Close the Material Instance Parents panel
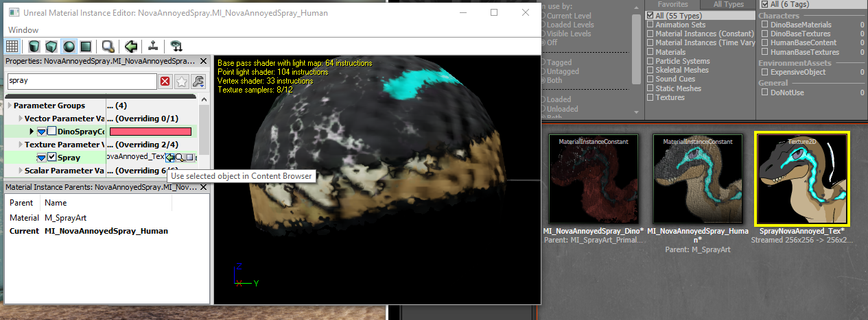This screenshot has width=868, height=320. tap(203, 187)
